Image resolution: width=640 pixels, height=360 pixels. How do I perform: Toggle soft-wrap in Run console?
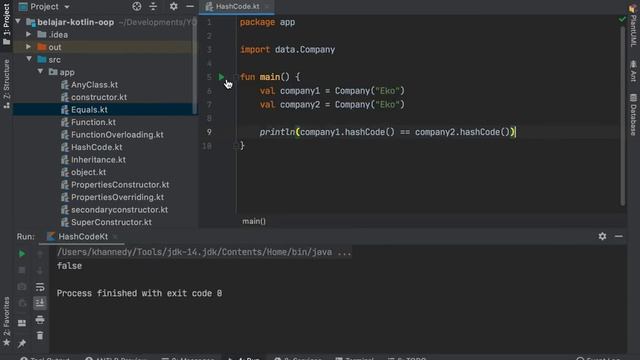click(40, 287)
